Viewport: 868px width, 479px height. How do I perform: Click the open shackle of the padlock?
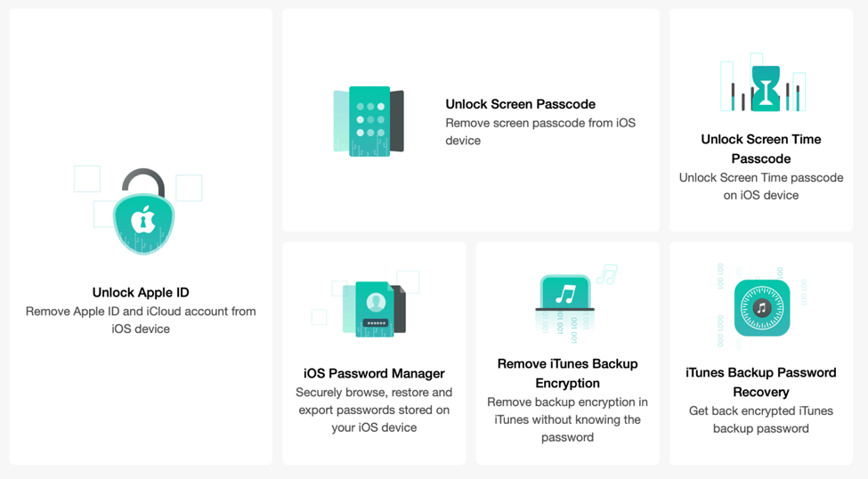tap(143, 183)
